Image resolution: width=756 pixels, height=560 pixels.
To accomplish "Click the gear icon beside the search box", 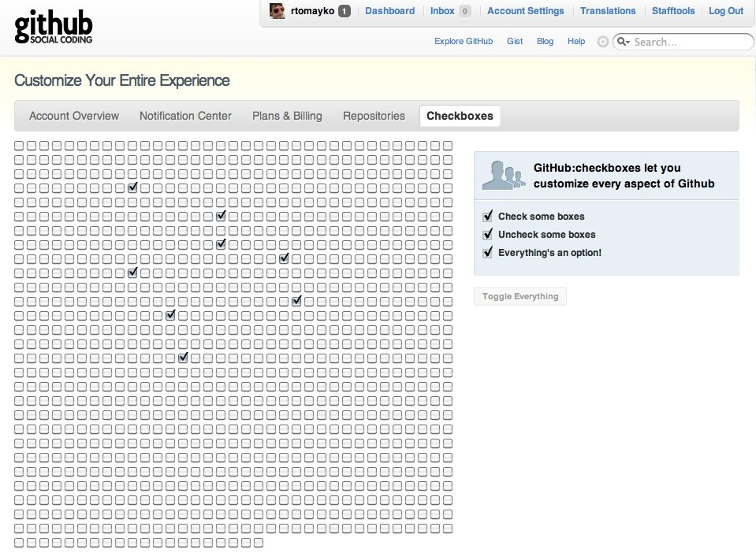I will pos(603,42).
